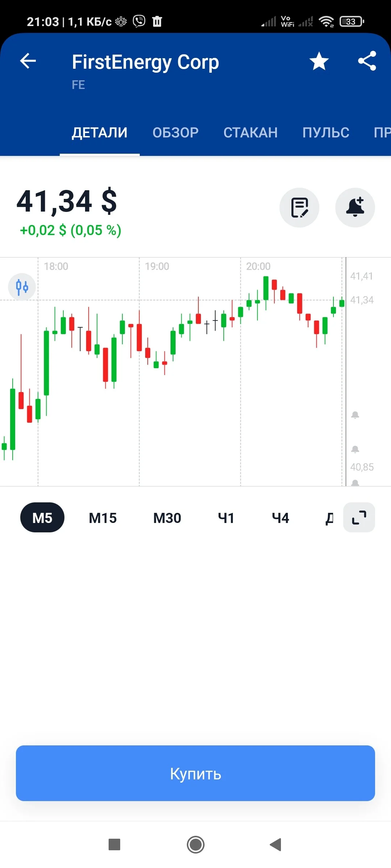Tap the back arrow in header

pyautogui.click(x=28, y=61)
